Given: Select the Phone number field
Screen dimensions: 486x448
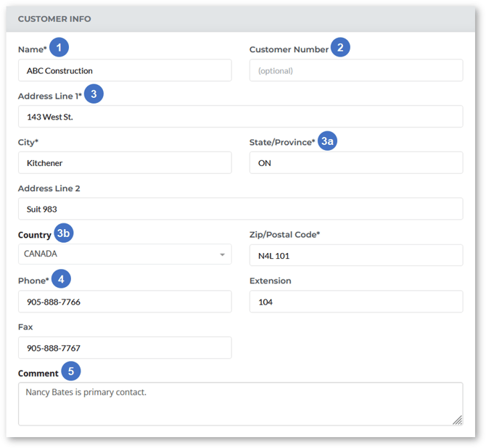Looking at the screenshot, I should 125,302.
